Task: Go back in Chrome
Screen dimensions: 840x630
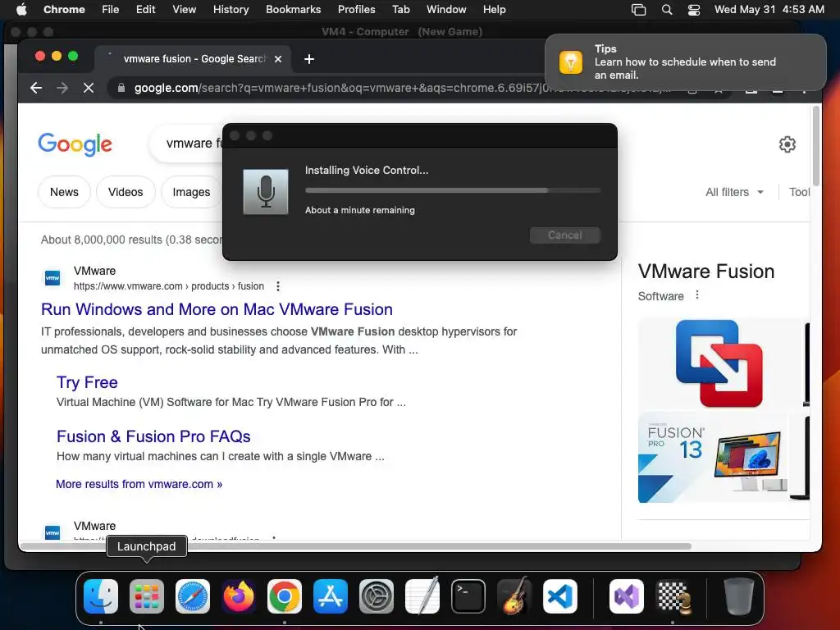Action: 36,88
